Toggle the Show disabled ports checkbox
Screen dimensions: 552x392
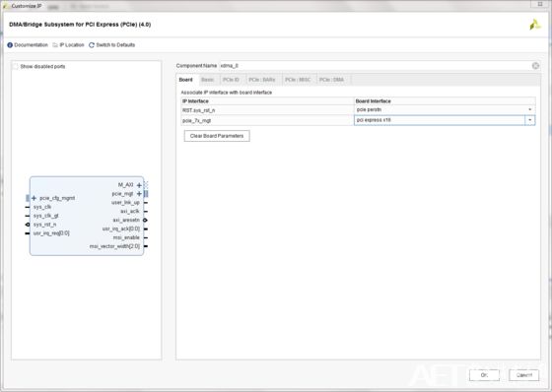pos(16,67)
